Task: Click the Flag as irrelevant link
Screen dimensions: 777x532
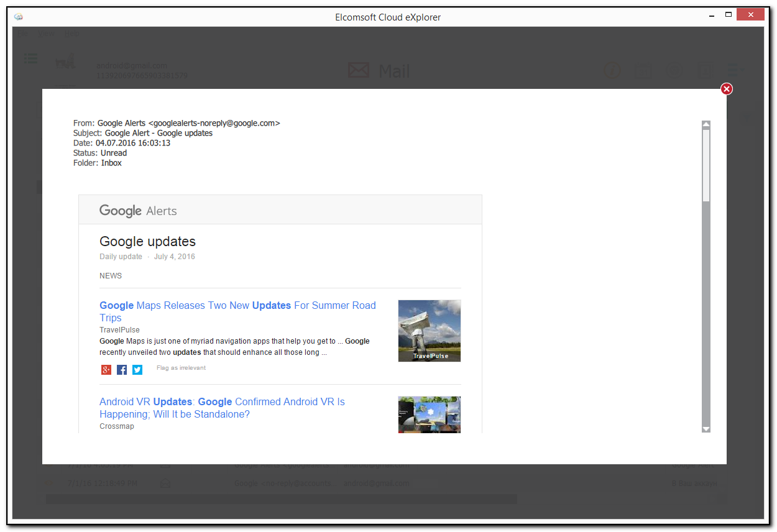Action: click(181, 367)
